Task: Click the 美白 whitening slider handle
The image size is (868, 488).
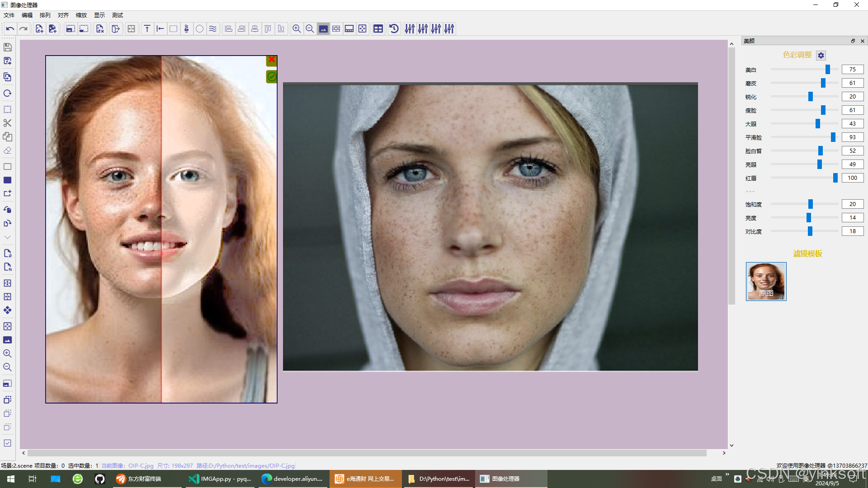Action: tap(828, 69)
